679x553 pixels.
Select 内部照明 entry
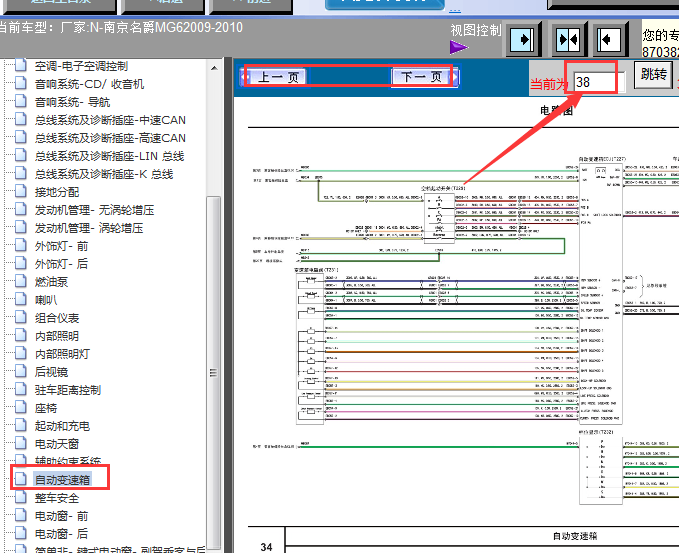[x=57, y=336]
